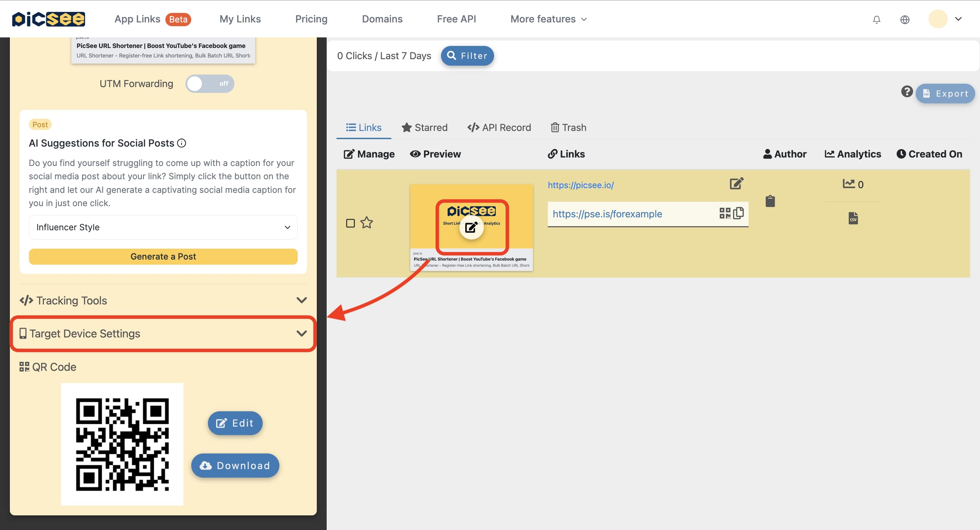Show QR code for pse.is/forexample link

725,213
